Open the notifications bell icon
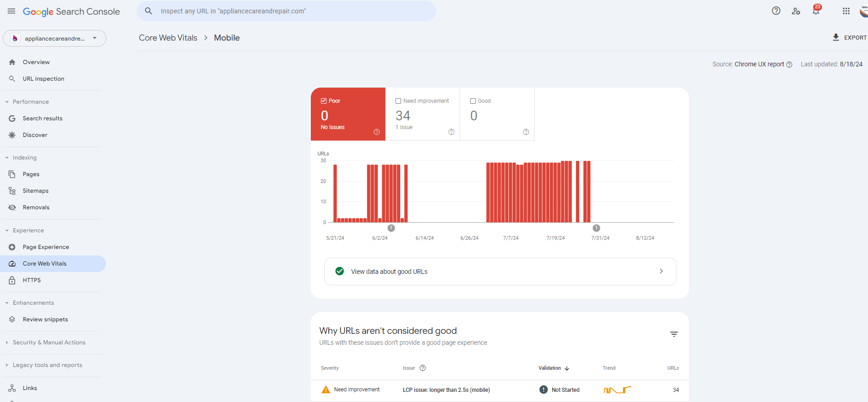 816,11
